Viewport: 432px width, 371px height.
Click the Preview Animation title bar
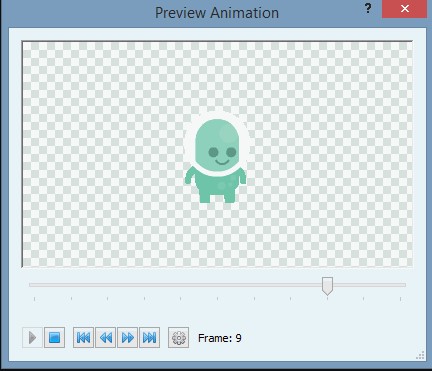pos(217,13)
